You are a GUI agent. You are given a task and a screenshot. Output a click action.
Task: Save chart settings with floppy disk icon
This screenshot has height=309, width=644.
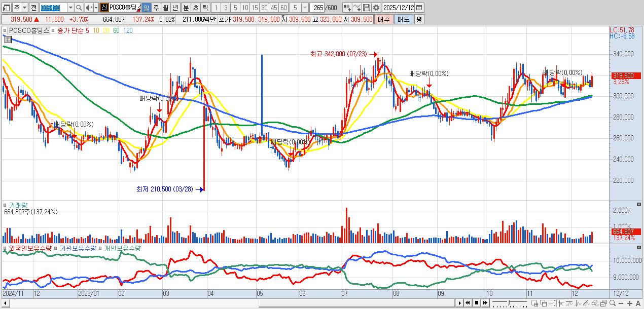367,8
